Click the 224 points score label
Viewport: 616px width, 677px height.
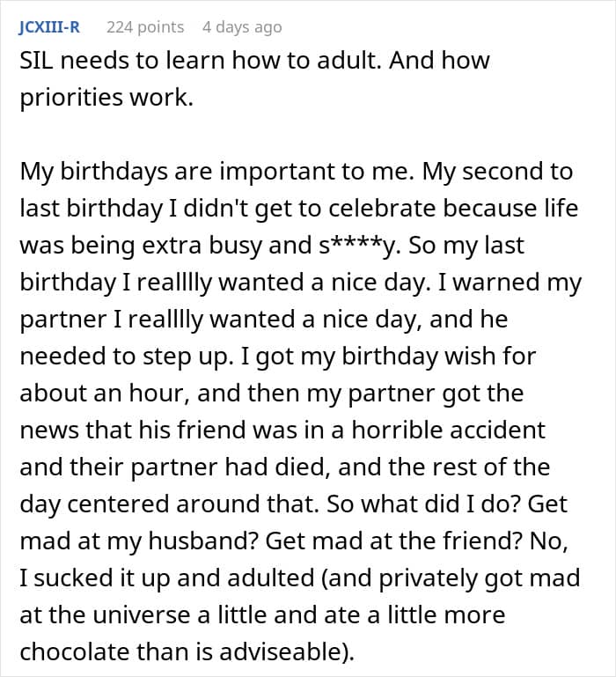tap(145, 27)
